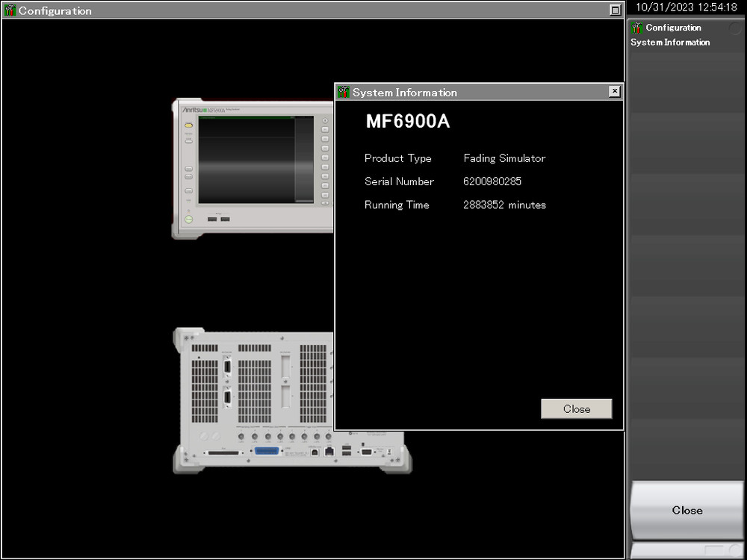Close System Information dialog with X button
Image resolution: width=747 pixels, height=560 pixels.
[x=615, y=91]
